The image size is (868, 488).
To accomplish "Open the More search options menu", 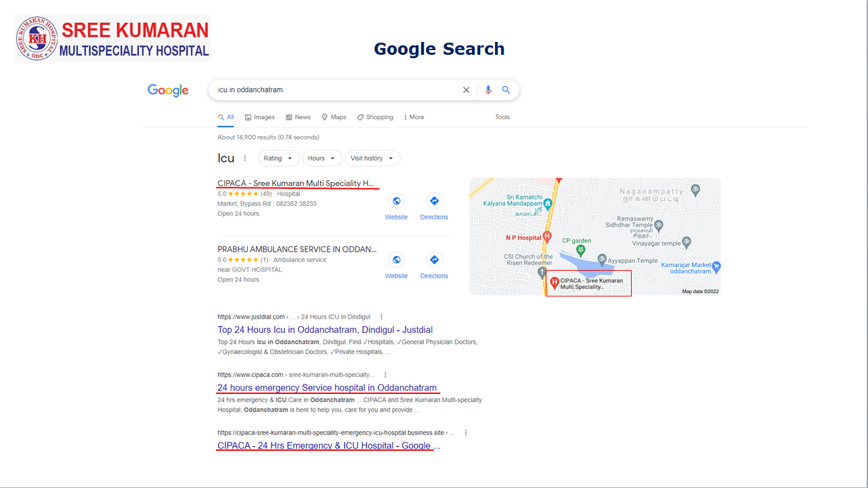I will click(x=414, y=117).
